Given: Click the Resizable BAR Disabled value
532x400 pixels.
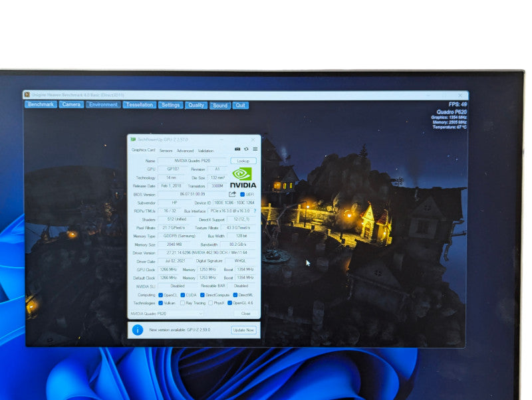Looking at the screenshot, I should [x=241, y=286].
